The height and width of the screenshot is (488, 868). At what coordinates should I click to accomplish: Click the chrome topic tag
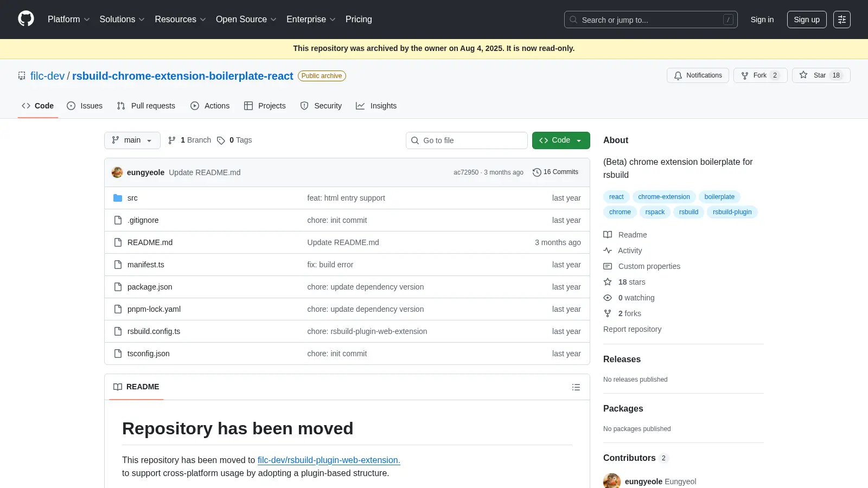(x=620, y=212)
